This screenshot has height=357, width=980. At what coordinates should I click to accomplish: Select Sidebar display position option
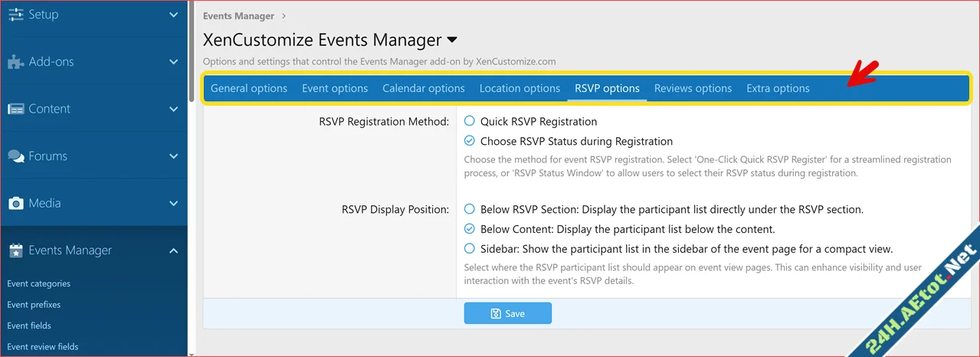pos(470,249)
